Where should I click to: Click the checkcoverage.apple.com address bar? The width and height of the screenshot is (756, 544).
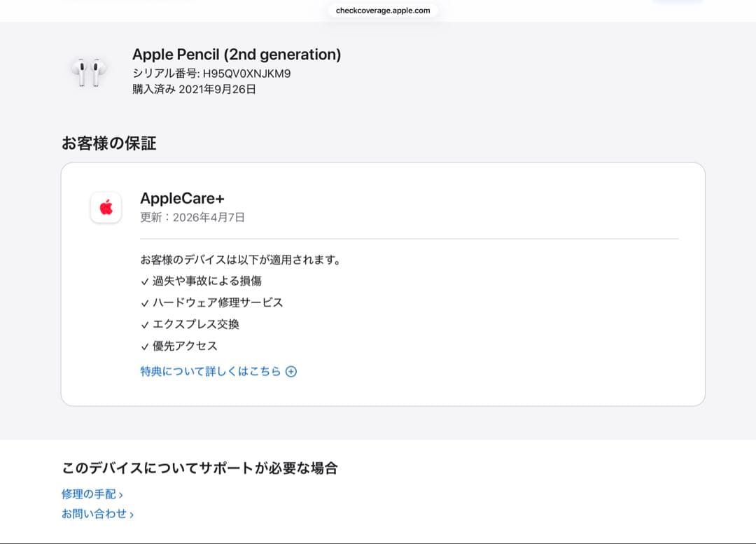coord(382,11)
